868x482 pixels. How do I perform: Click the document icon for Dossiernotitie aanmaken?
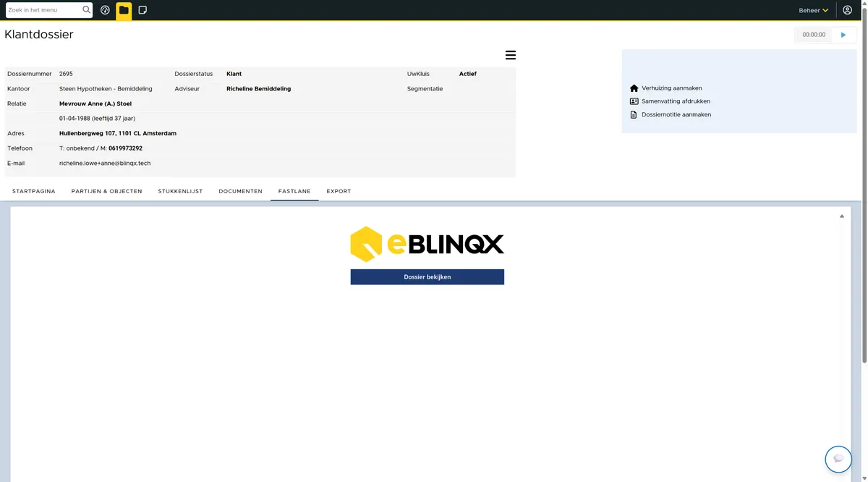(x=634, y=114)
